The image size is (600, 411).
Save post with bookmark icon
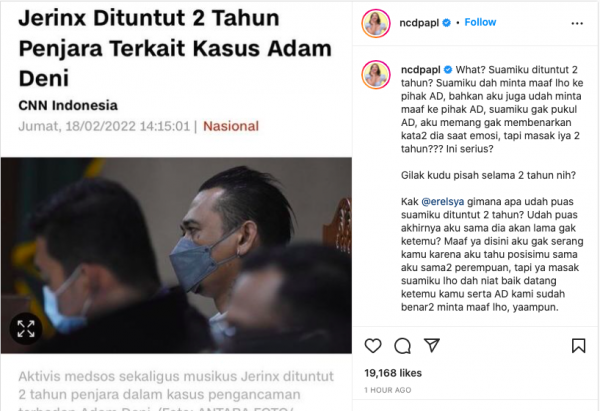click(x=578, y=346)
